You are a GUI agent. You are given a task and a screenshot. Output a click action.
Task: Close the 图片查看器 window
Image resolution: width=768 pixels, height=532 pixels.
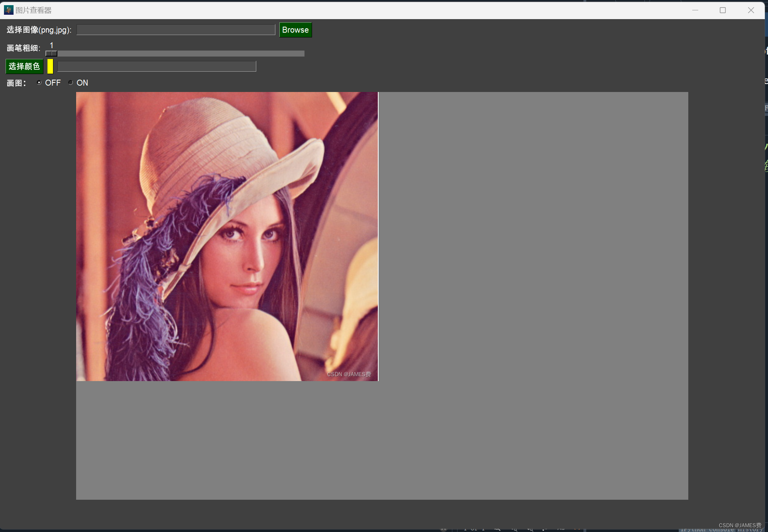tap(751, 10)
